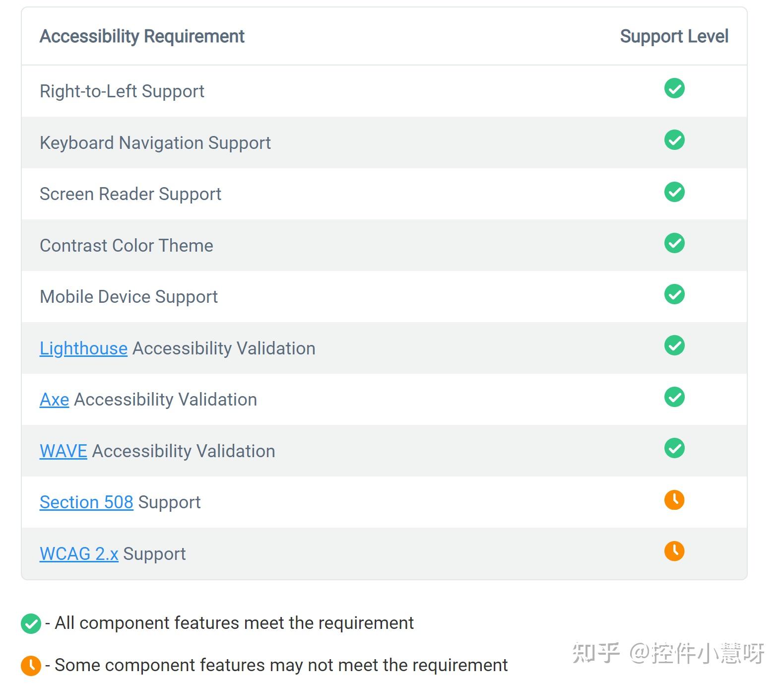Image resolution: width=784 pixels, height=685 pixels.
Task: Click the Section 508 orange clock icon
Action: [674, 500]
